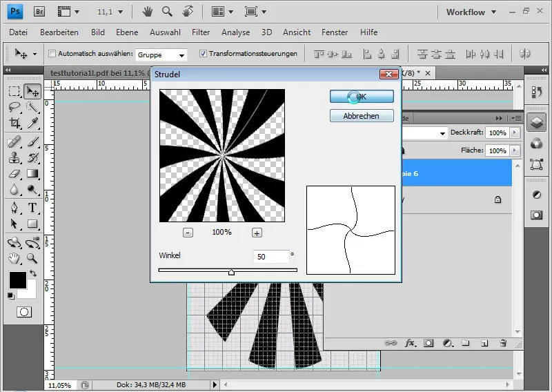Image resolution: width=552 pixels, height=392 pixels.
Task: Delete layer using trash icon
Action: 503,343
